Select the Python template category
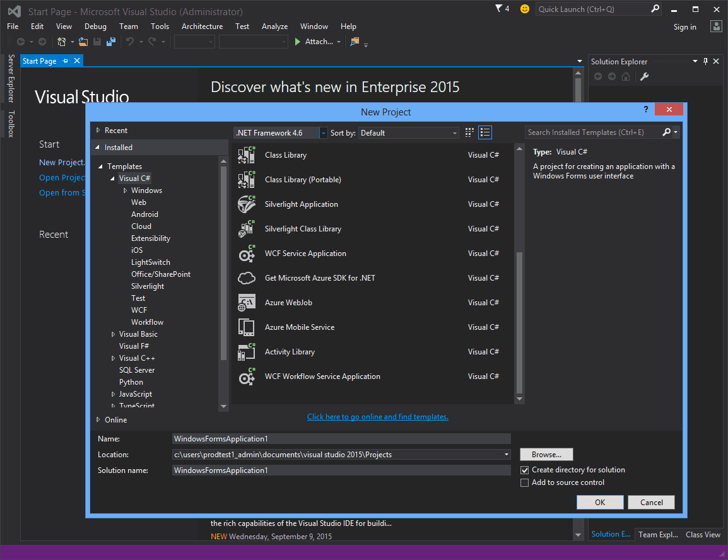This screenshot has height=560, width=728. (131, 382)
